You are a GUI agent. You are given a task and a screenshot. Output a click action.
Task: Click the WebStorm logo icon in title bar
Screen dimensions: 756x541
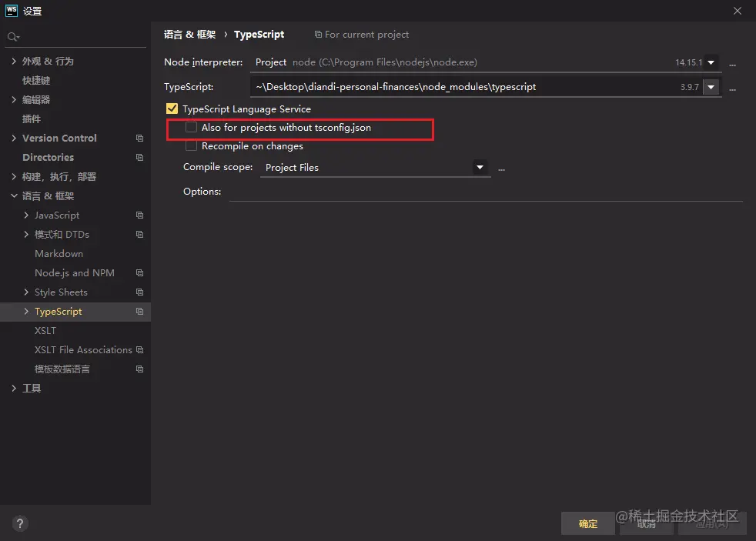(x=11, y=11)
